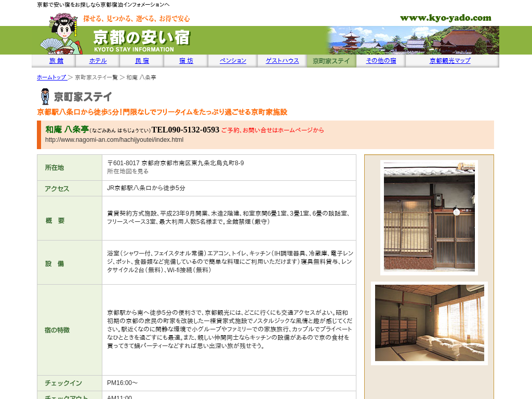Click the small character icon beside 京町家ステイ
Screen dimensions: 532x399
click(45, 97)
